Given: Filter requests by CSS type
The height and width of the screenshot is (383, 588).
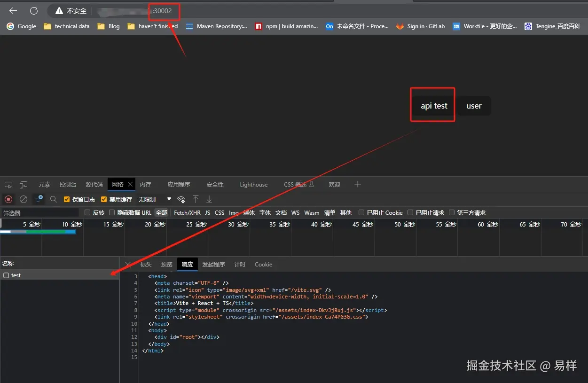Looking at the screenshot, I should click(x=220, y=213).
